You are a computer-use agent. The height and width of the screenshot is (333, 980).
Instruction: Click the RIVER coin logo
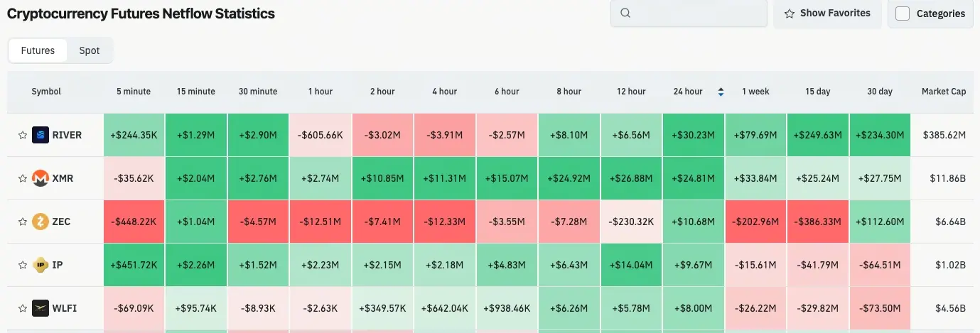[41, 135]
